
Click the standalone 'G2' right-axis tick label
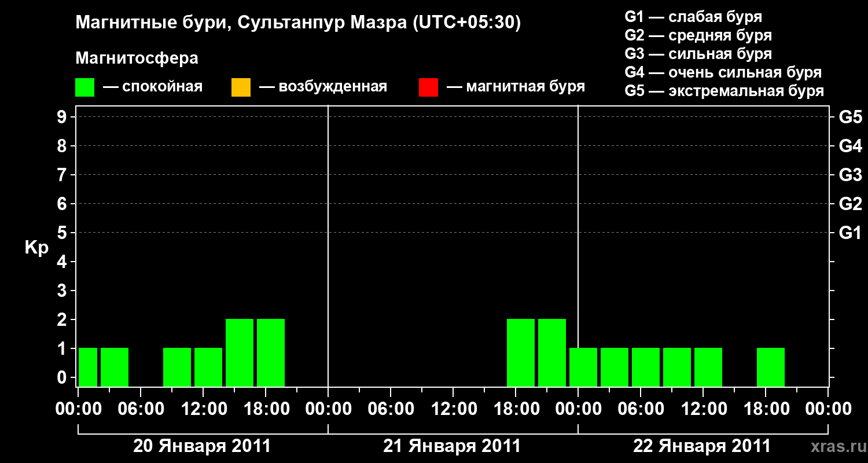pyautogui.click(x=851, y=204)
